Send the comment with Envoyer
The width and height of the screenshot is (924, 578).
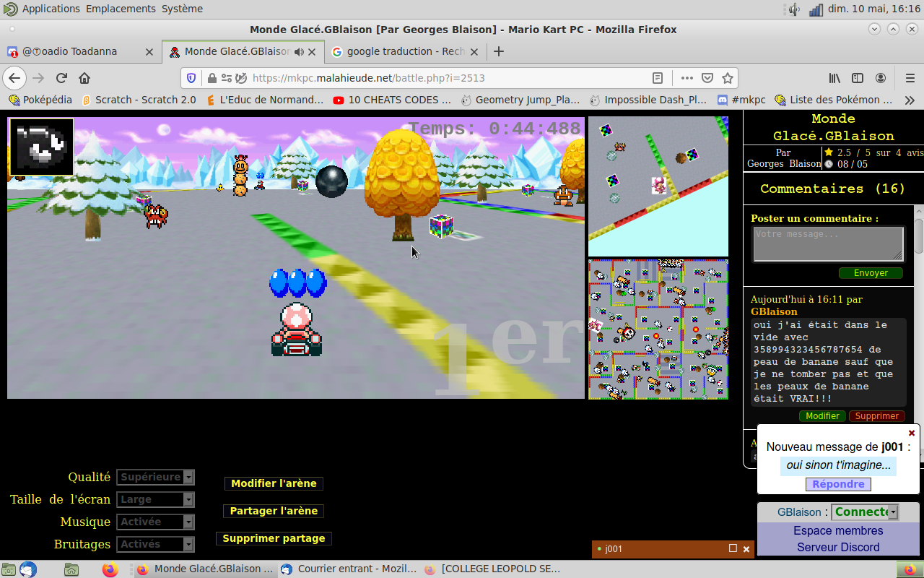point(871,273)
